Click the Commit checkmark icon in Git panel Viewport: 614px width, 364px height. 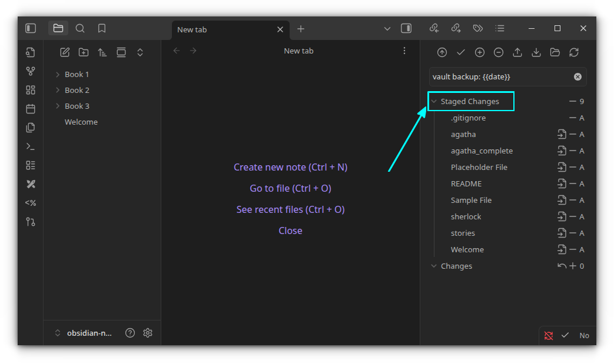461,52
